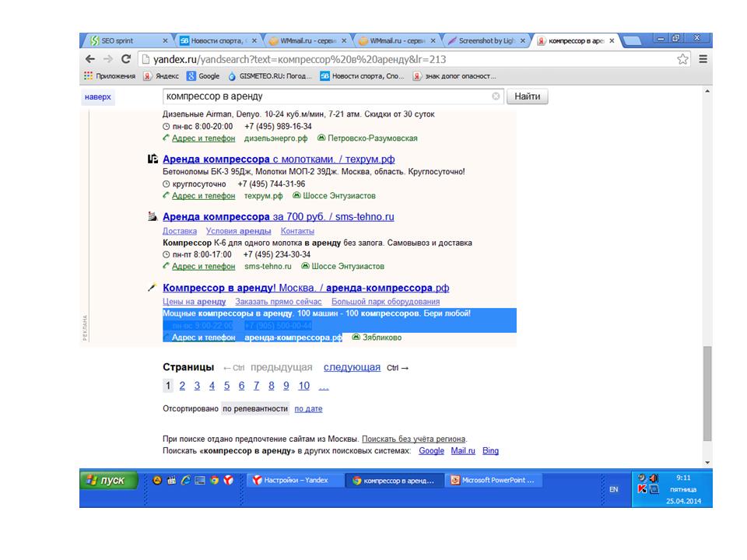Screen dimensions: 747x560
Task: Open the Google bookmark
Action: (x=203, y=76)
